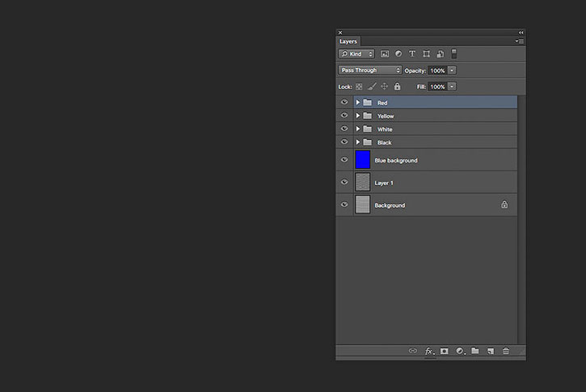Click the Yellow group folder icon
Viewport: 586px width, 392px height.
(368, 116)
